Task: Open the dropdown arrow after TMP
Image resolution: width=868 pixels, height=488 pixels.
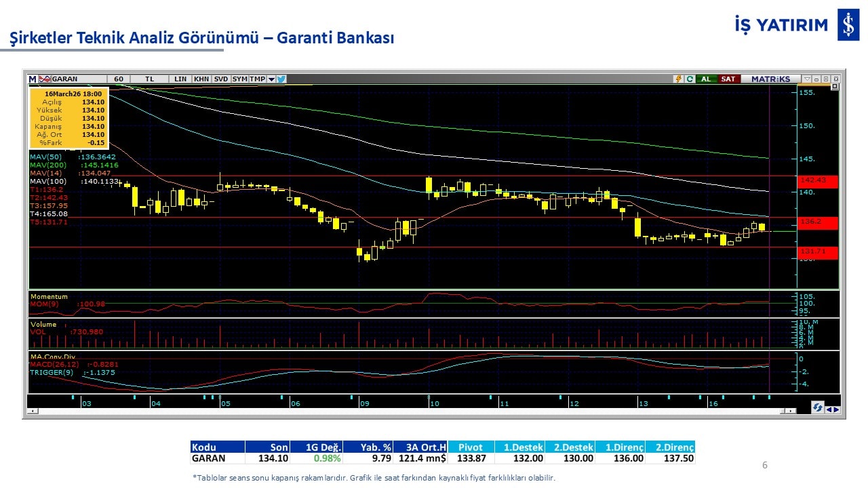Action: (271, 79)
